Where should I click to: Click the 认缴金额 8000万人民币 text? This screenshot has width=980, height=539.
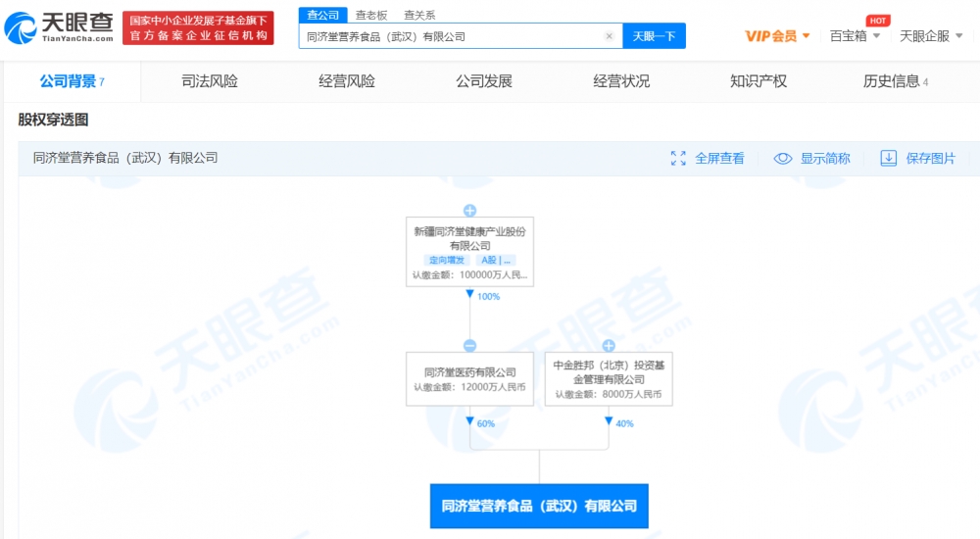(x=609, y=394)
